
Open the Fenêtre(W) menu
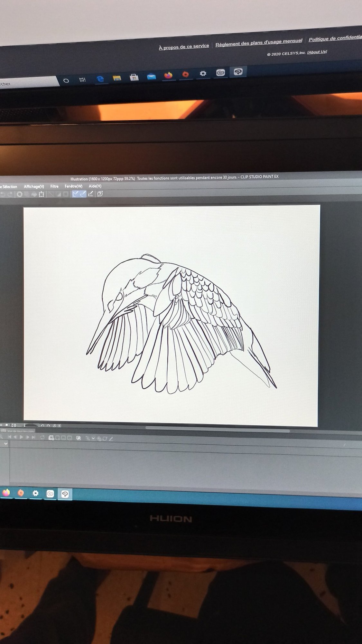(73, 186)
